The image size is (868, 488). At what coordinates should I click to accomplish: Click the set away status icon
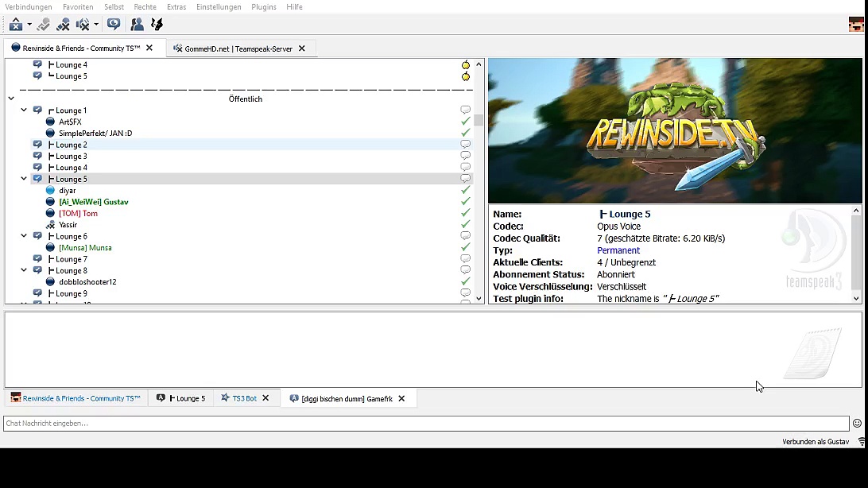pos(15,25)
